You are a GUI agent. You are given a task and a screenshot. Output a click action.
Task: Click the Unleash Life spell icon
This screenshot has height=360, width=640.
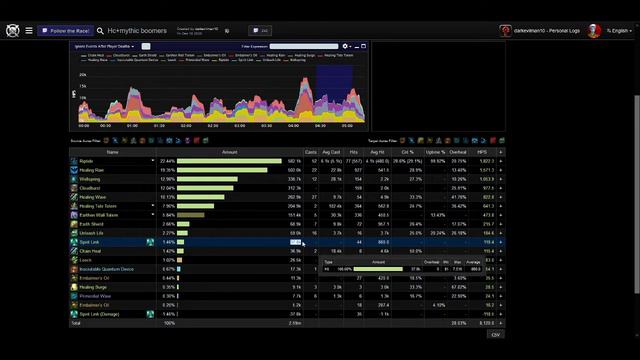click(74, 233)
